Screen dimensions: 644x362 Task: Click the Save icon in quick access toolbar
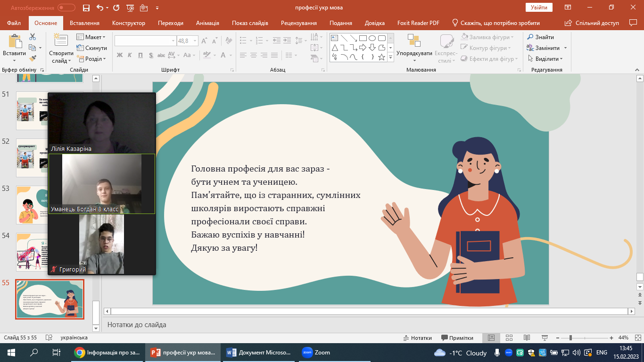click(x=86, y=8)
